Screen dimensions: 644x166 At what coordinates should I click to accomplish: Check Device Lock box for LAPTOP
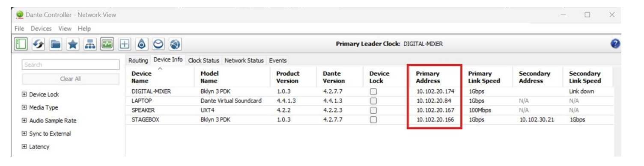click(x=373, y=101)
